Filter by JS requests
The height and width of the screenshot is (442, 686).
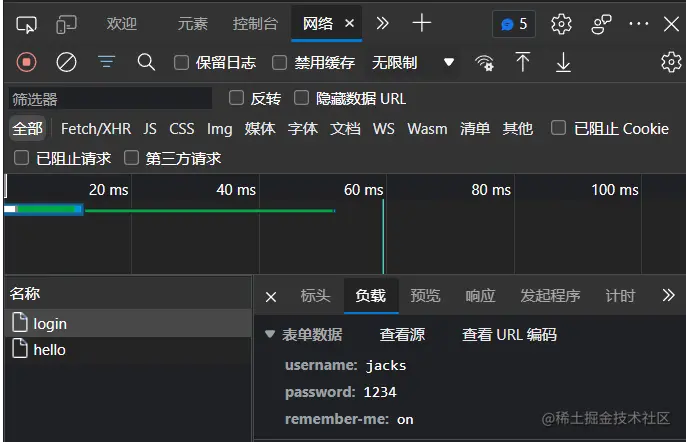pyautogui.click(x=150, y=129)
